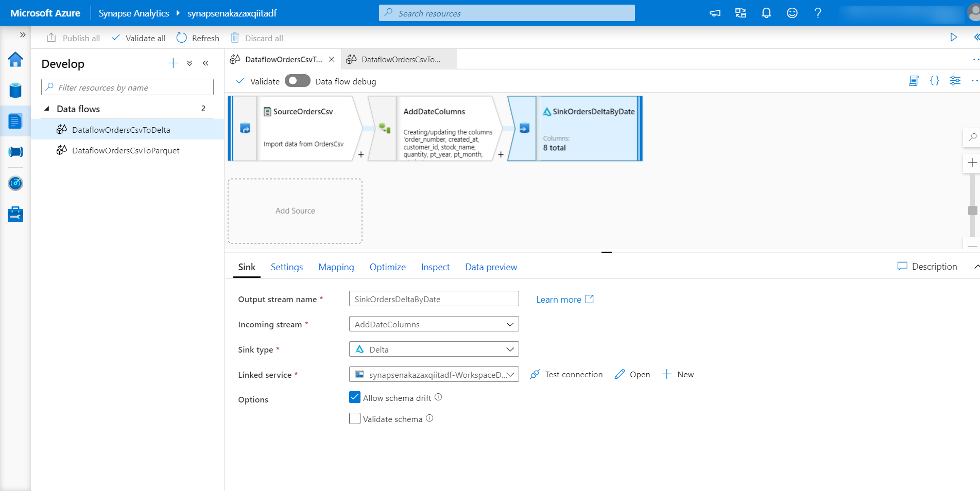The height and width of the screenshot is (491, 980).
Task: Open the canvas search magnifier icon
Action: [972, 137]
